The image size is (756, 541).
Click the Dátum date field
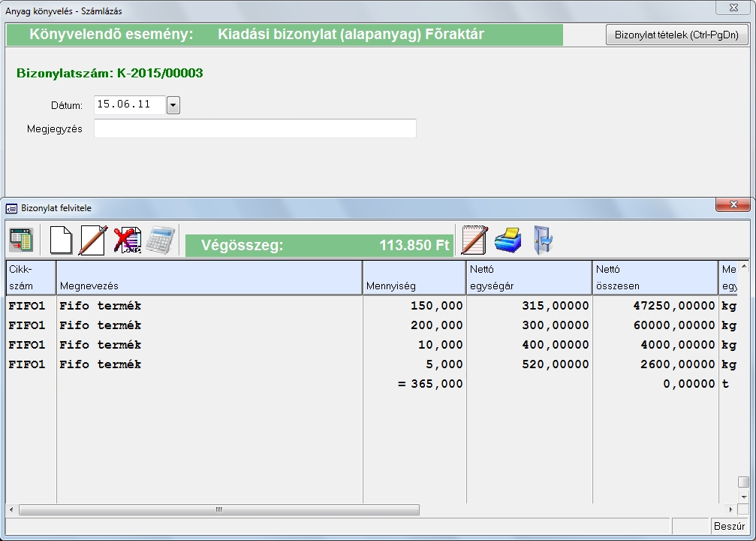tap(129, 105)
